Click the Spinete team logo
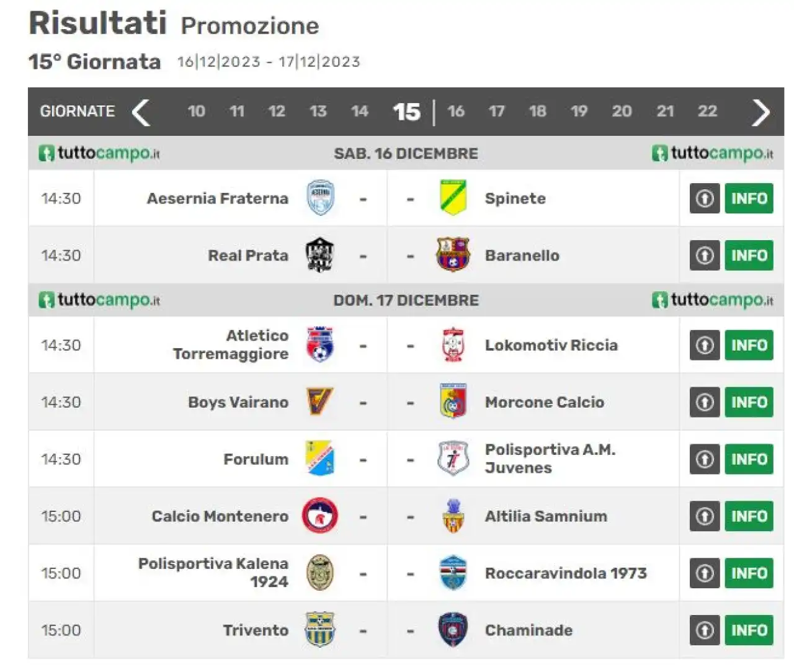 tap(453, 198)
